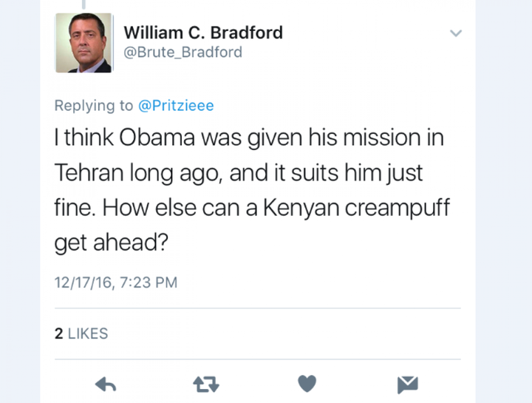Expand the tweet options chevron
The height and width of the screenshot is (403, 532).
(456, 33)
